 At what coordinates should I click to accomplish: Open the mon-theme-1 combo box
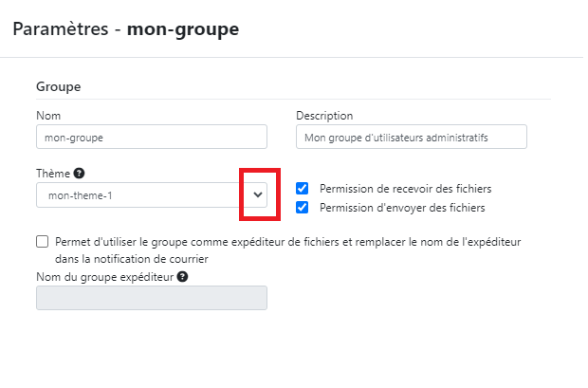click(152, 195)
